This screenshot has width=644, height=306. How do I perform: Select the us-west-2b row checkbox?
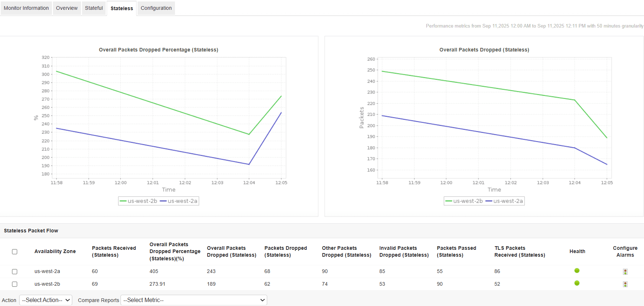coord(15,284)
